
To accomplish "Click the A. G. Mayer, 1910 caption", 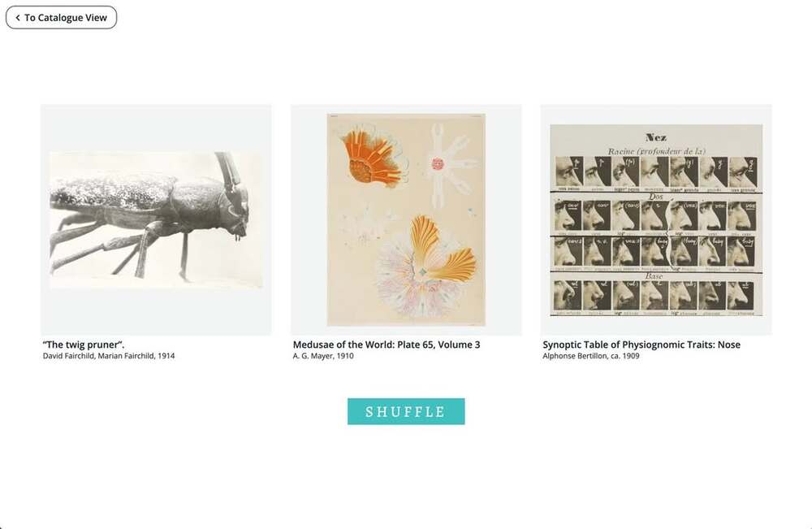I will 323,356.
